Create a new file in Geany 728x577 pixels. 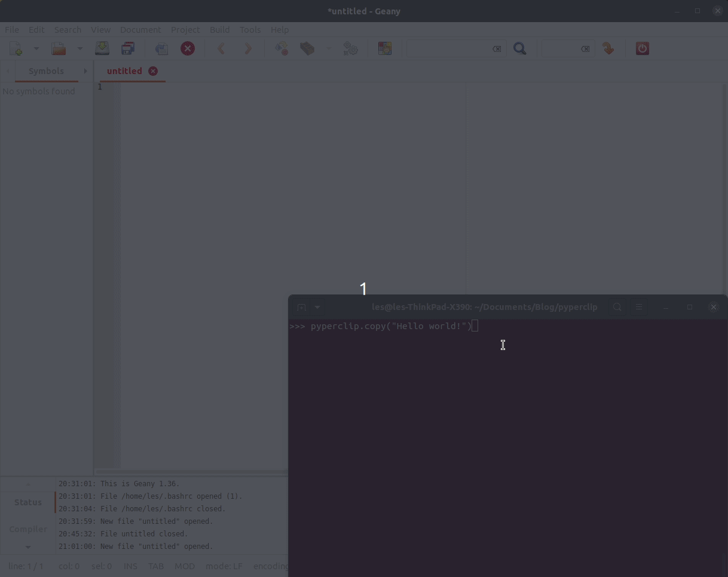pos(14,48)
